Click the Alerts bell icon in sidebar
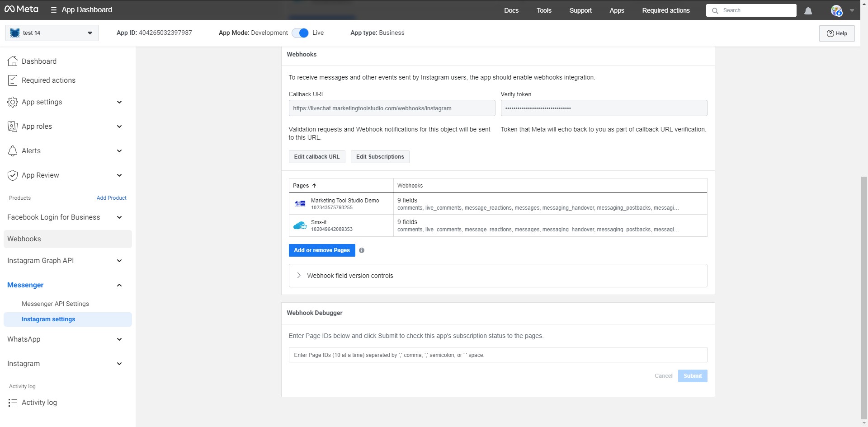Image resolution: width=868 pixels, height=427 pixels. (13, 151)
